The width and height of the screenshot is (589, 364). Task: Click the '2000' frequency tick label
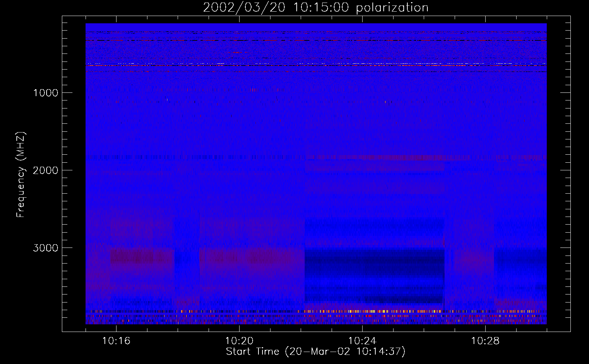coord(46,170)
